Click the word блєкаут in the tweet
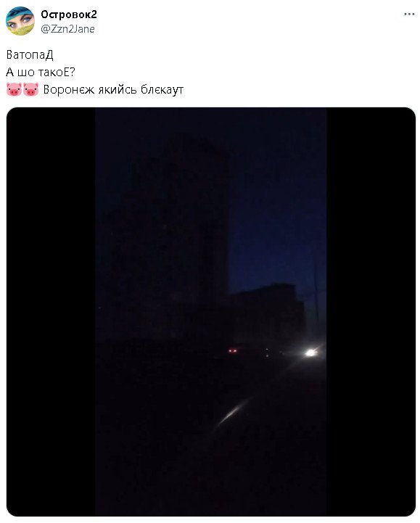This screenshot has height=523, width=420. click(x=162, y=89)
